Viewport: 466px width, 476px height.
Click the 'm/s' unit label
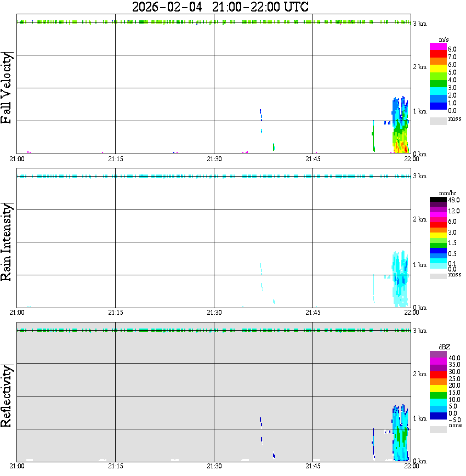(444, 39)
